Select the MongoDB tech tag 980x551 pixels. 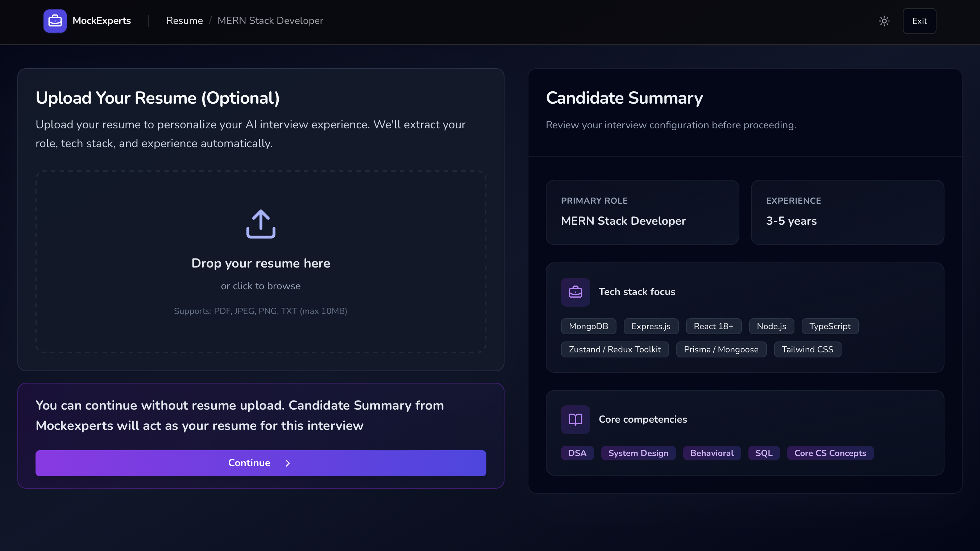tap(588, 326)
